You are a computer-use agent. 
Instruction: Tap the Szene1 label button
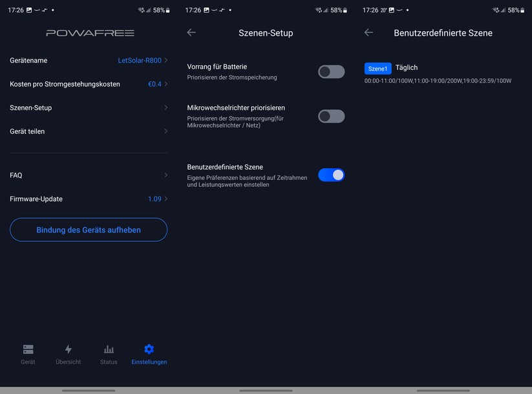[378, 68]
